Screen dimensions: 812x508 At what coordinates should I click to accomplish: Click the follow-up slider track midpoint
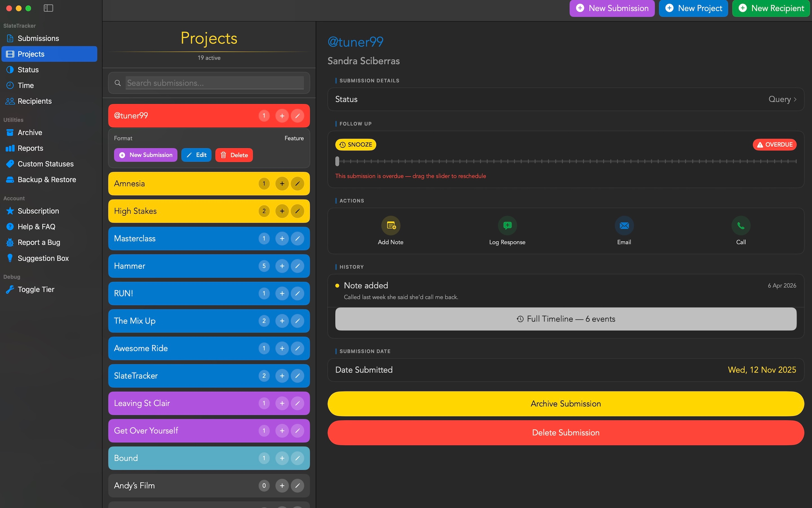click(x=566, y=162)
